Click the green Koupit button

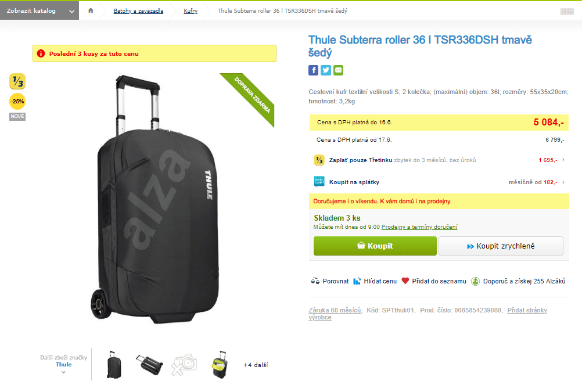(375, 246)
